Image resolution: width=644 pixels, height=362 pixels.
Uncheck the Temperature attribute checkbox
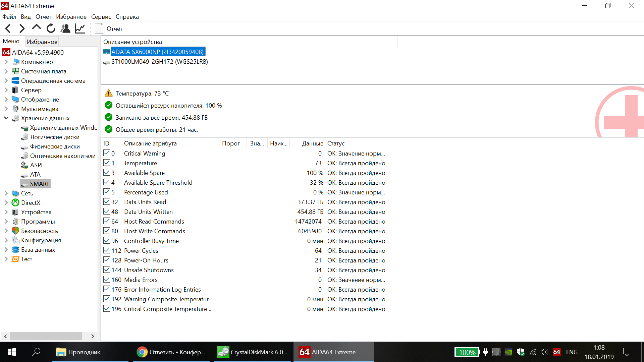point(107,163)
